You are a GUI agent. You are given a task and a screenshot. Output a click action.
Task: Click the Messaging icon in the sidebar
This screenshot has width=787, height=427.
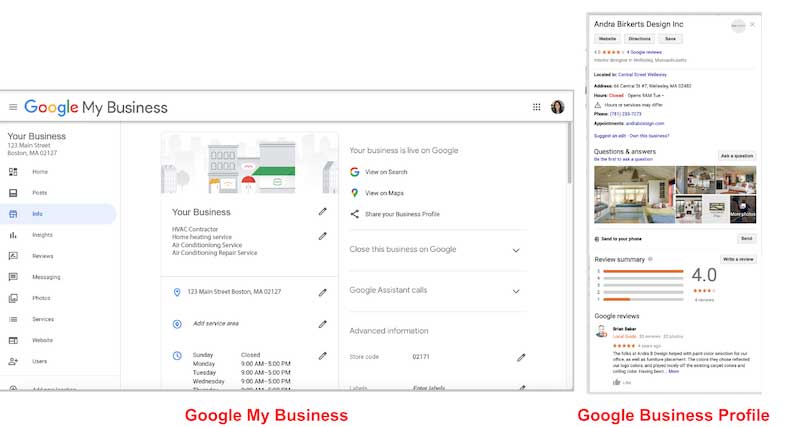click(x=13, y=277)
